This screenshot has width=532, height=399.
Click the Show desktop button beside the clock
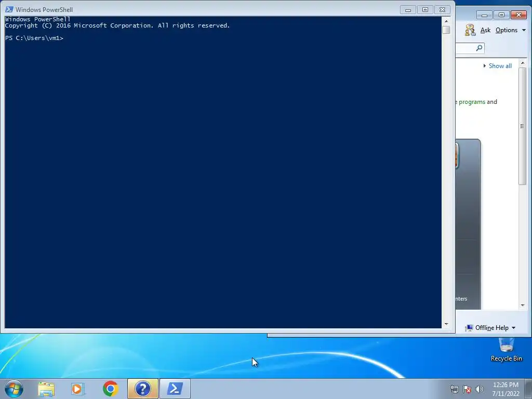click(x=528, y=389)
